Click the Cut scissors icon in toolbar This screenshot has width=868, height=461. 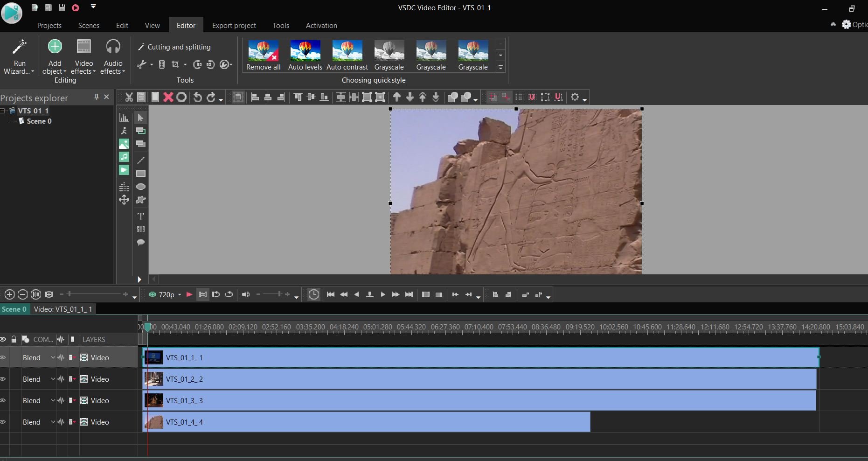[129, 97]
